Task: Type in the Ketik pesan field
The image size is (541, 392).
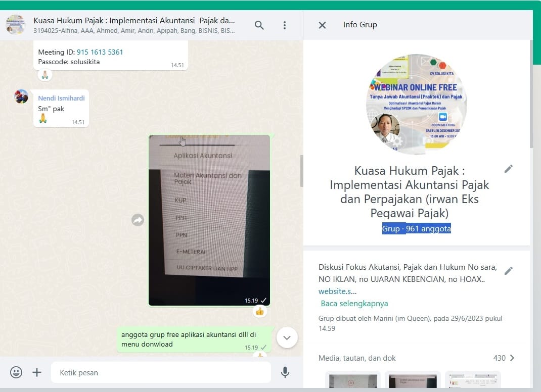Action: [162, 373]
